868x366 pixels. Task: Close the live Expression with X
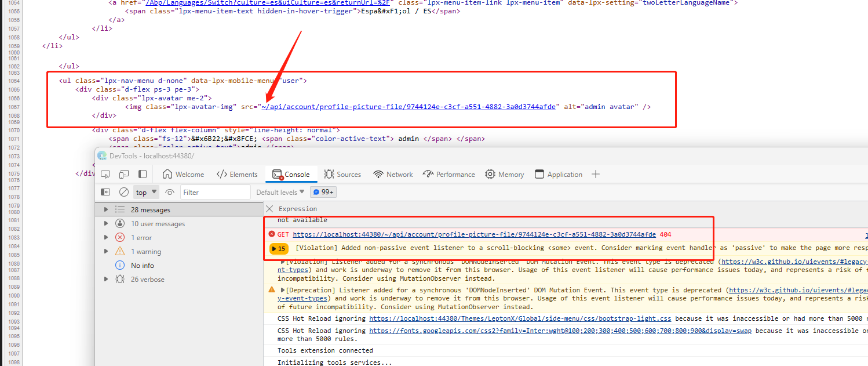tap(269, 209)
